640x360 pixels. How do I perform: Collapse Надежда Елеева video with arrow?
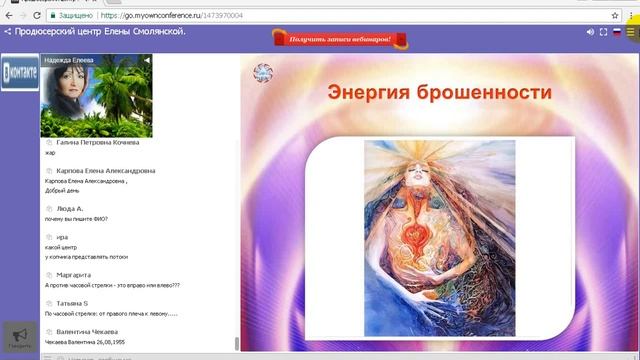click(147, 60)
